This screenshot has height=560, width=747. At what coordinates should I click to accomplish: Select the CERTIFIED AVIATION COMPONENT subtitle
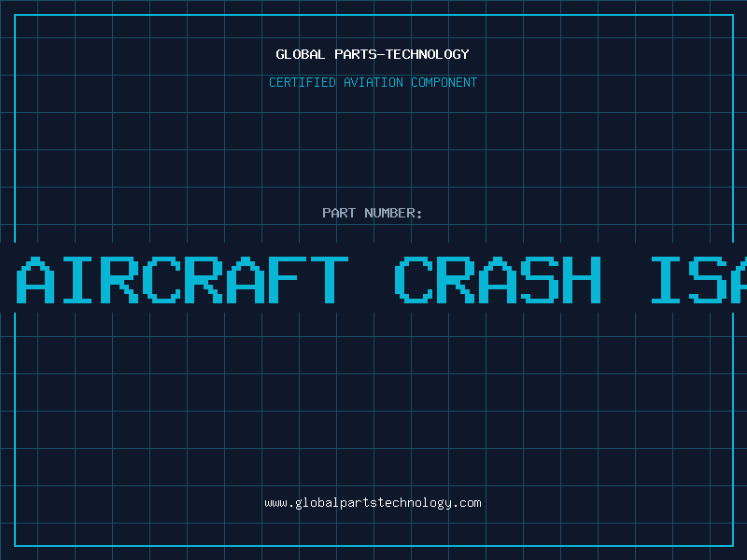[x=373, y=82]
